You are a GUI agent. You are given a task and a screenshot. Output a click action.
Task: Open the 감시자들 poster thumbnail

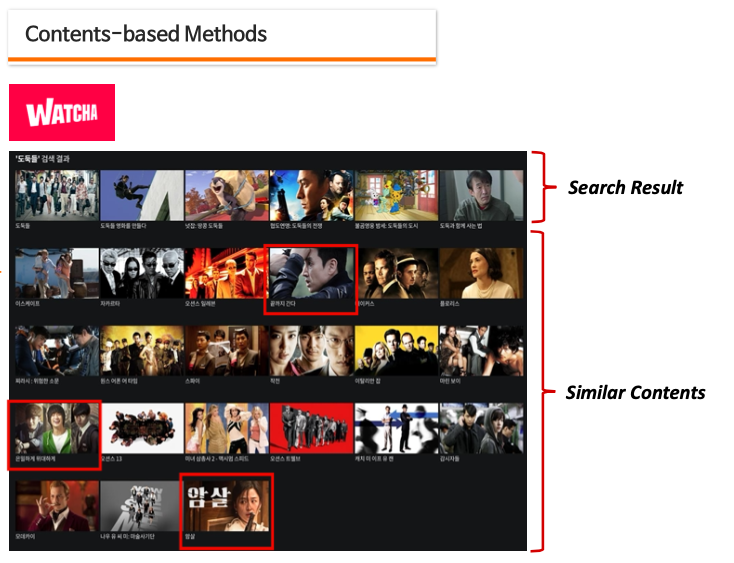click(x=482, y=429)
